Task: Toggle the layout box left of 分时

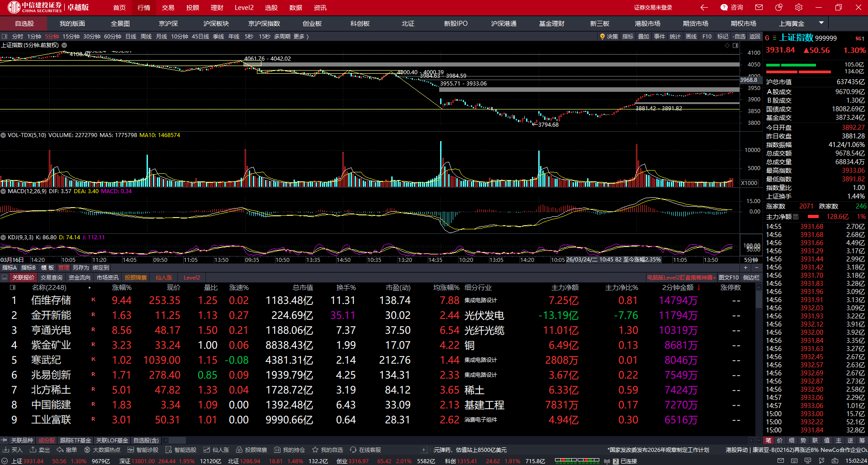Action: (x=5, y=37)
